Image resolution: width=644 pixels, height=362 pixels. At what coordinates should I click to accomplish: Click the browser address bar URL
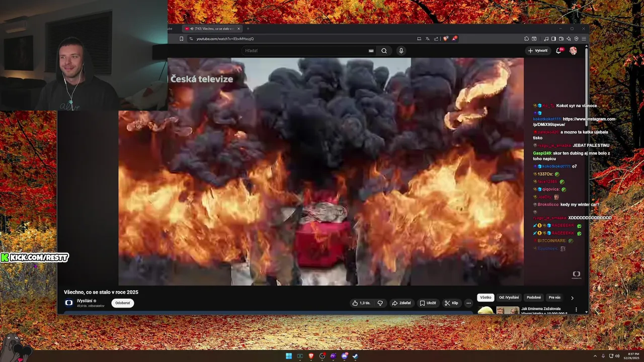(225, 39)
